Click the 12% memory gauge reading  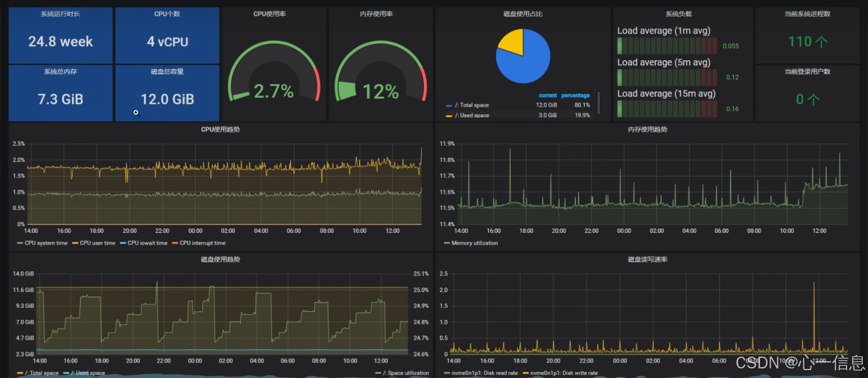click(381, 91)
